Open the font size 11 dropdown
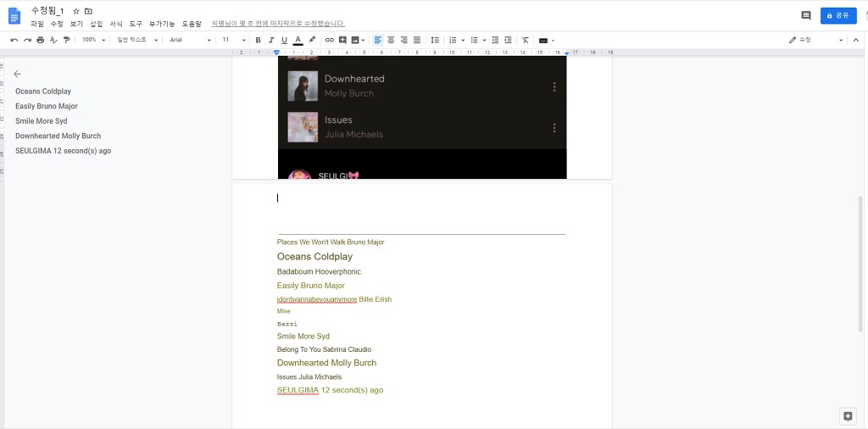 234,40
